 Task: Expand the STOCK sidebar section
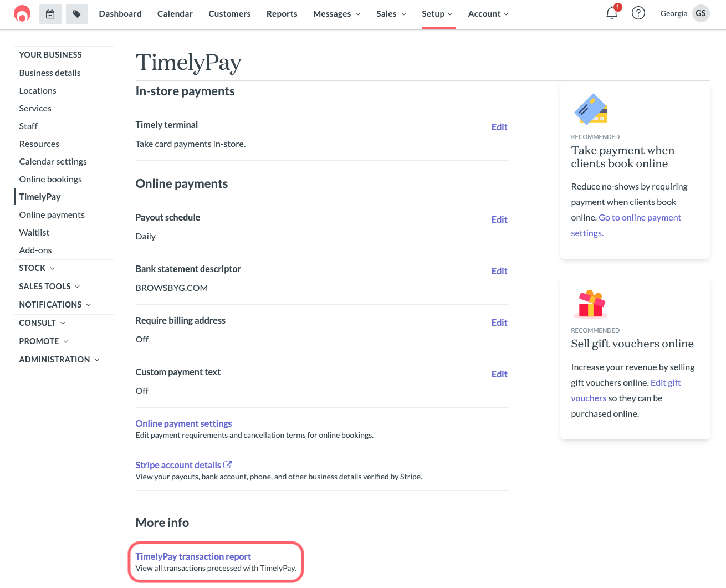pyautogui.click(x=37, y=268)
